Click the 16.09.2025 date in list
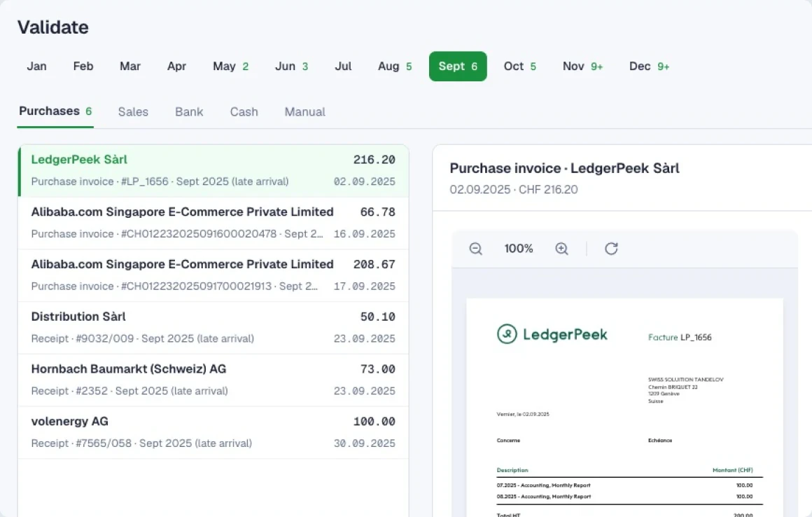 tap(364, 234)
